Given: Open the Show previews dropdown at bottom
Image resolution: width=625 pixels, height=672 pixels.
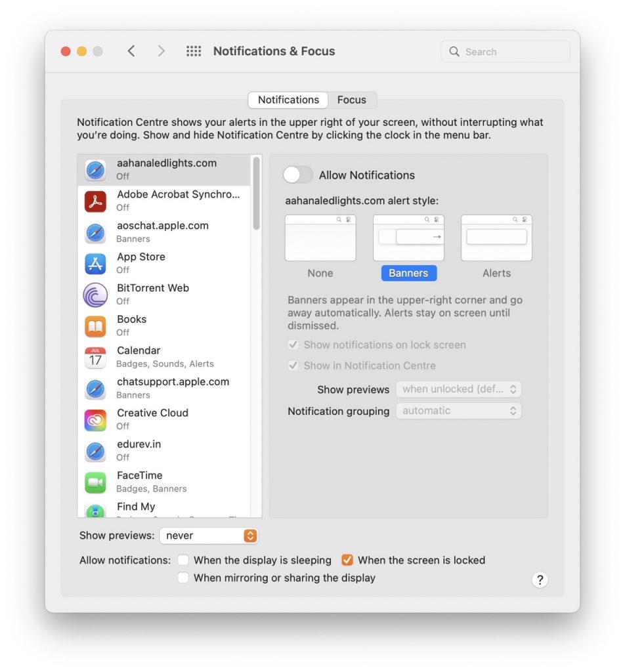Looking at the screenshot, I should click(x=209, y=535).
